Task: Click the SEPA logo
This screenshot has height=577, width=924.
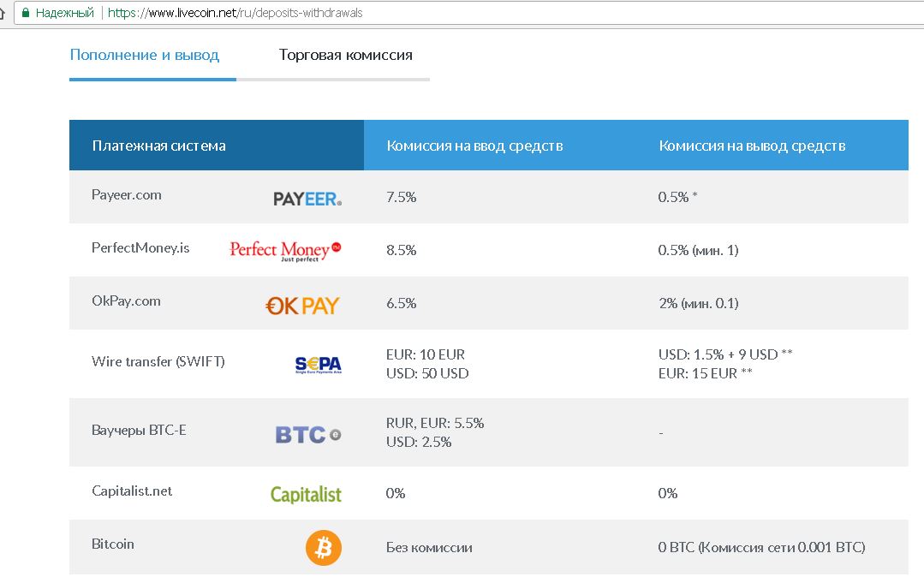Action: click(318, 365)
